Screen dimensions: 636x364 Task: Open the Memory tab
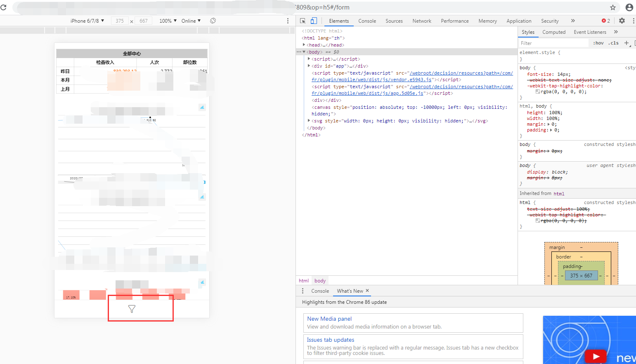488,21
